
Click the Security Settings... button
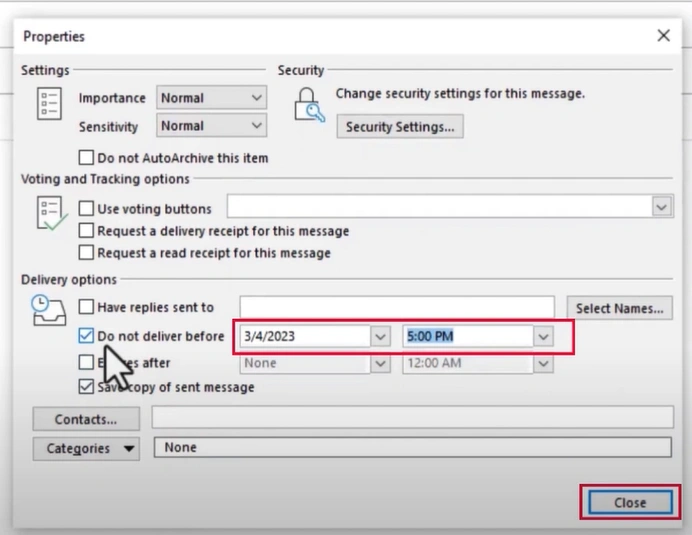tap(400, 127)
